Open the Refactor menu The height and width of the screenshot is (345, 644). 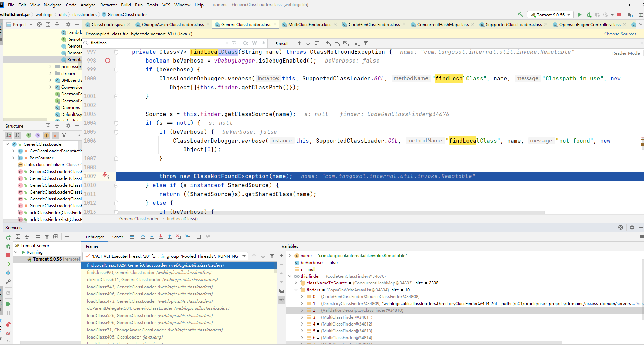click(108, 5)
